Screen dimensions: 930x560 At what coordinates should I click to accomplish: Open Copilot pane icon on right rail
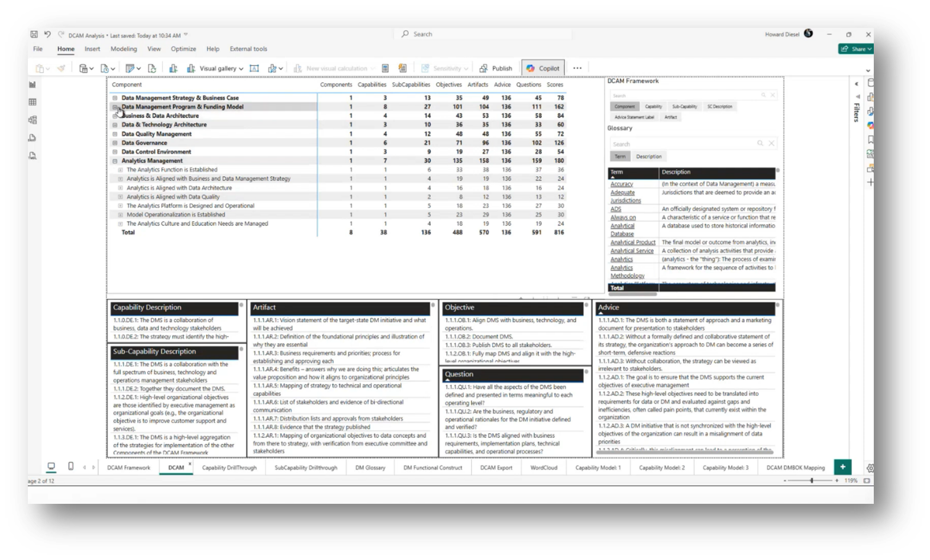coord(870,125)
